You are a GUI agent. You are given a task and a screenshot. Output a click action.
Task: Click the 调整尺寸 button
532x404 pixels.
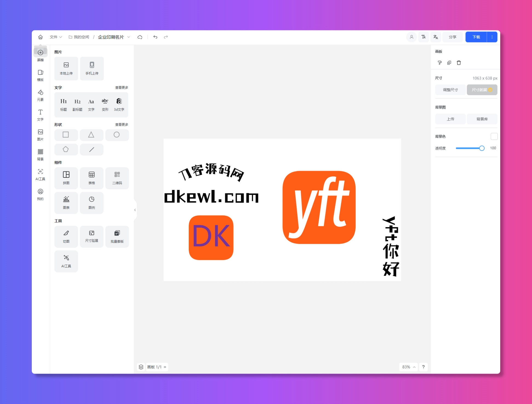(450, 90)
